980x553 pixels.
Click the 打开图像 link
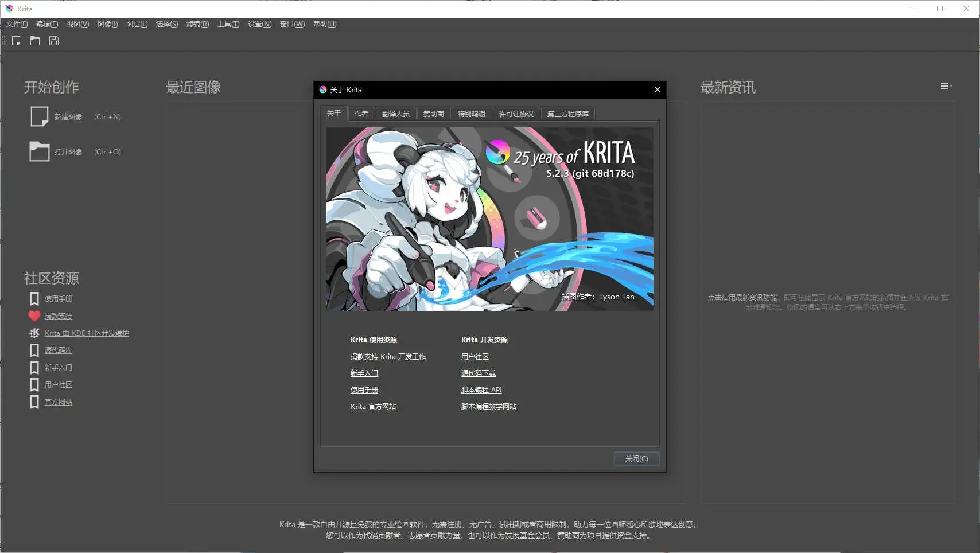point(68,152)
